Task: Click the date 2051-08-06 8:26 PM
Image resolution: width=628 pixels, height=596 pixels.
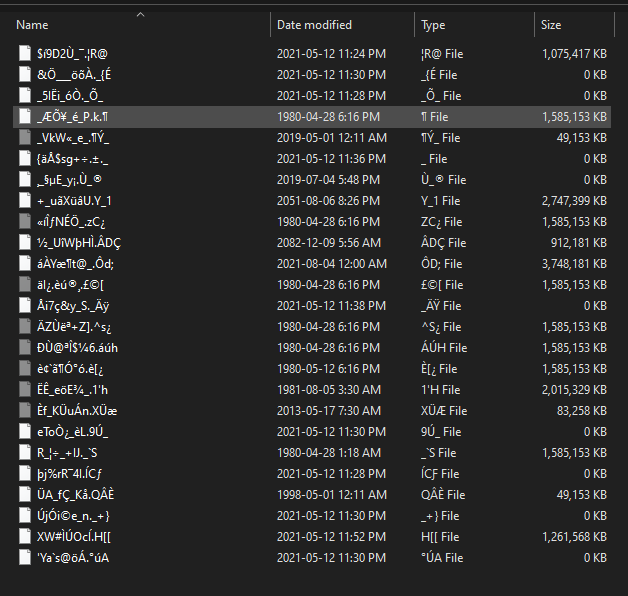Action: point(328,201)
